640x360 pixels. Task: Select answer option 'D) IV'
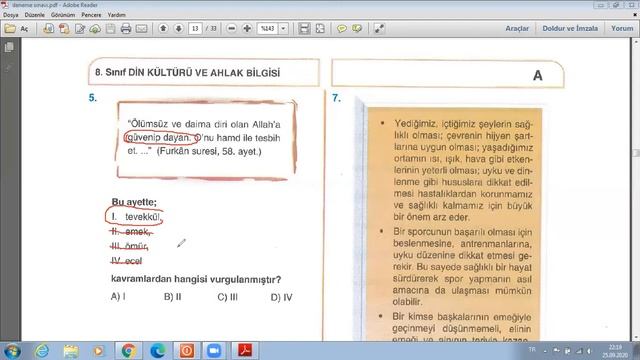click(x=282, y=297)
